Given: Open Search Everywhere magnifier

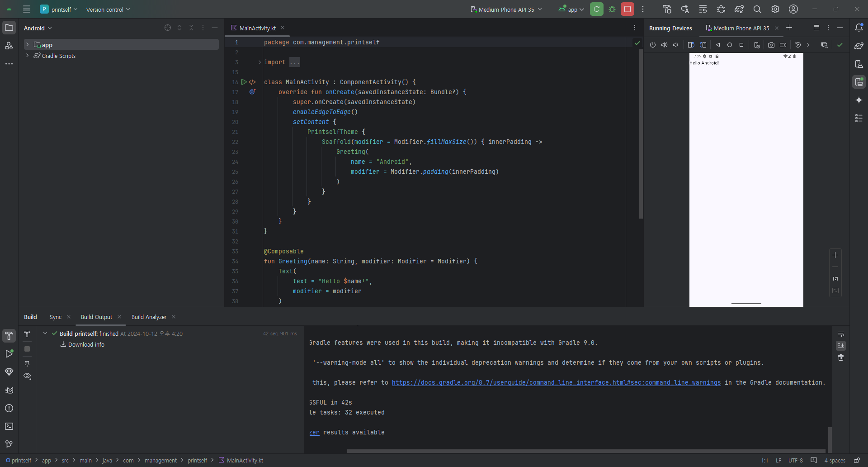Looking at the screenshot, I should (757, 9).
